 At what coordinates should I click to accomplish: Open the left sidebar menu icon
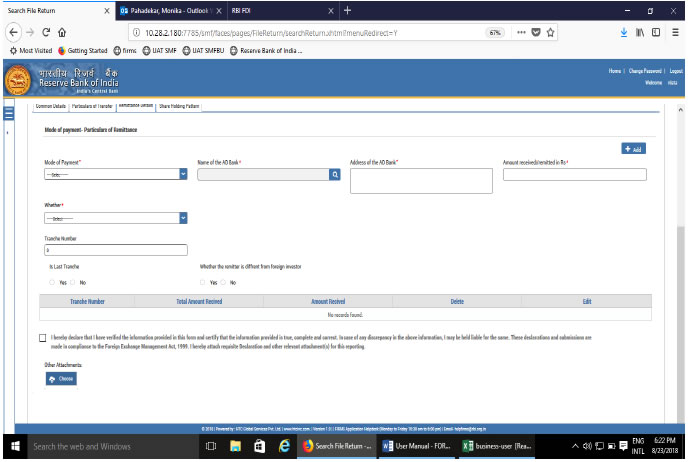tap(9, 114)
